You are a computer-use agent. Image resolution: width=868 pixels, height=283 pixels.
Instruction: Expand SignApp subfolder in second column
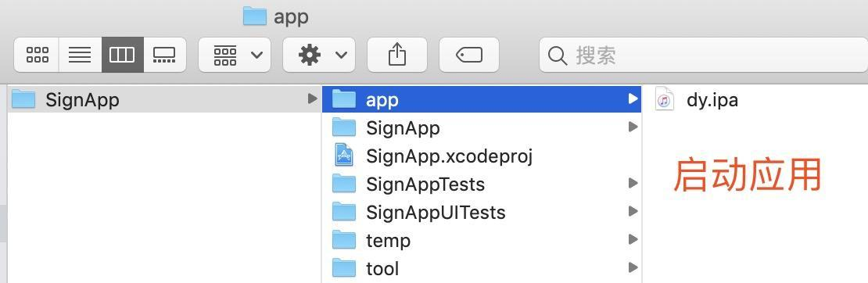coord(633,127)
